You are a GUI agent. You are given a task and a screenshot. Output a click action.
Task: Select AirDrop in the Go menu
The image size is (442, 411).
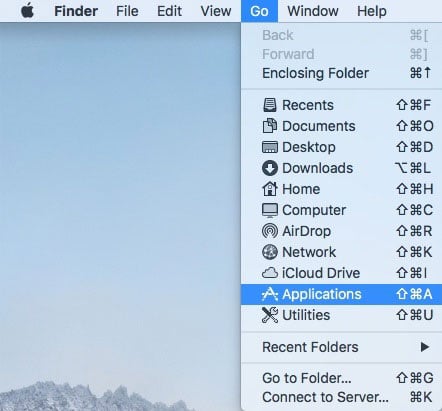point(341,231)
